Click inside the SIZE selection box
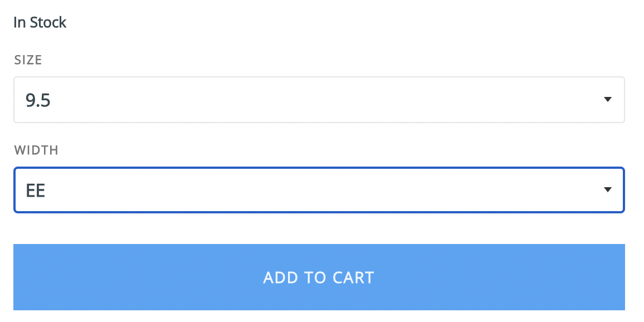 click(x=319, y=100)
